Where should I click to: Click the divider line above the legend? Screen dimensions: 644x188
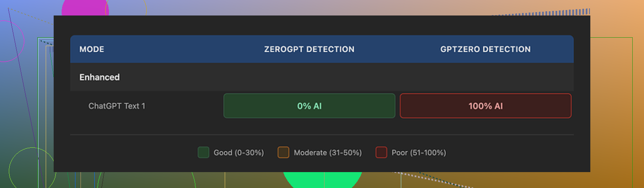pos(322,135)
